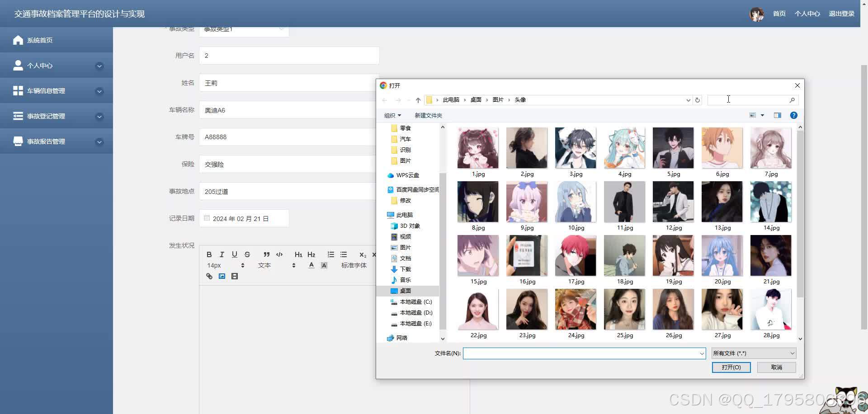Image resolution: width=868 pixels, height=414 pixels.
Task: Apply subscript formatting (X₂)
Action: click(x=363, y=255)
